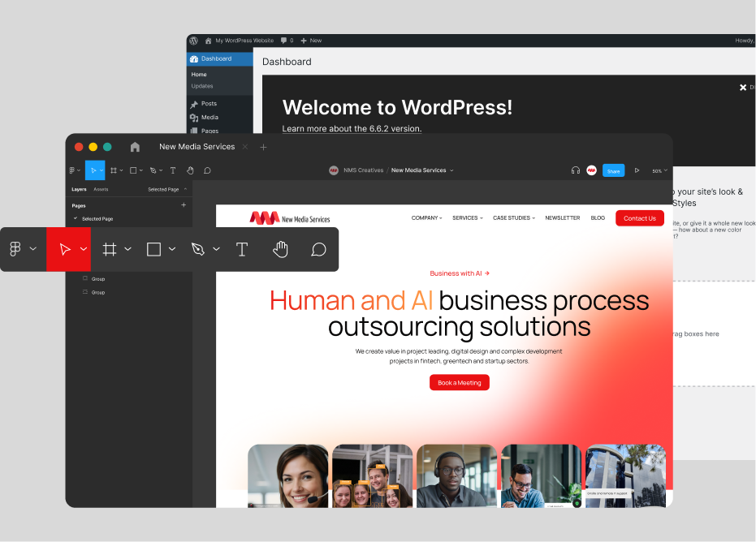Pick the Rectangle shape tool in enlarged toolbar
Viewport: 756px width, 542px height.
click(153, 249)
